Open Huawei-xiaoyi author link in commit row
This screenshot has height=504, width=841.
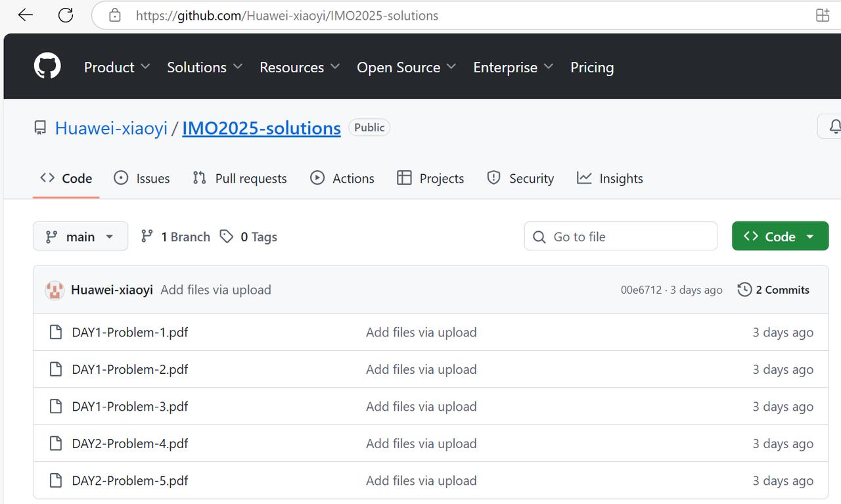click(x=112, y=290)
